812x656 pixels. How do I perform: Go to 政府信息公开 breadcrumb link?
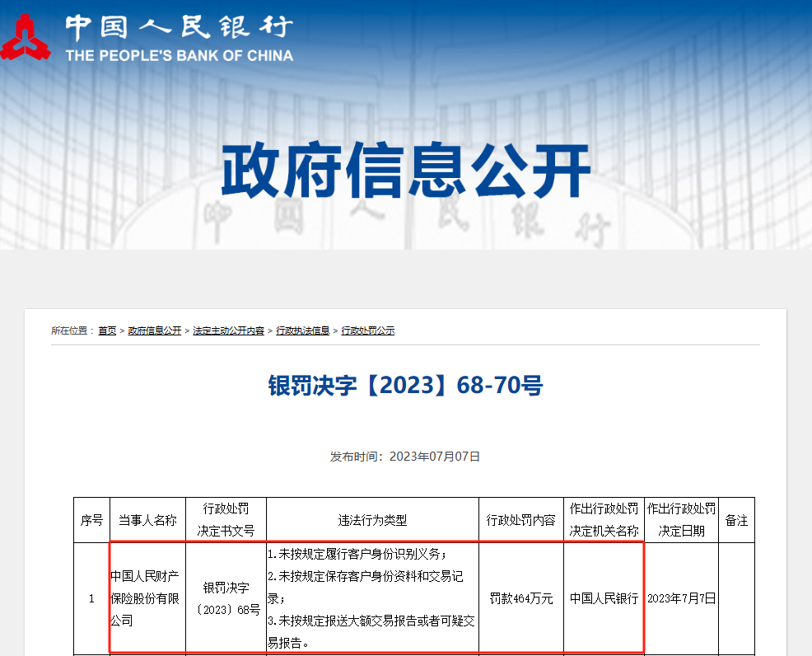pos(154,330)
